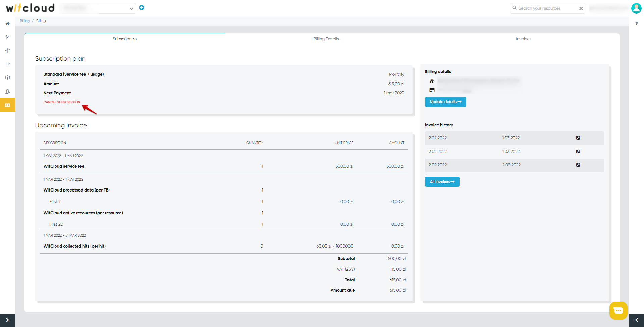Viewport: 644px width, 327px height.
Task: Click the 'First 20' tier row
Action: click(56, 224)
